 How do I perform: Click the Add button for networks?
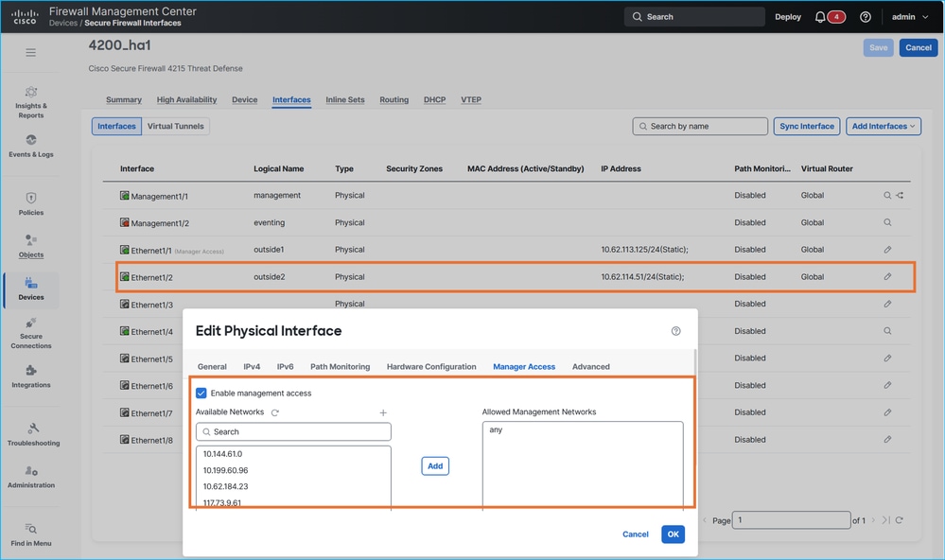click(x=435, y=466)
